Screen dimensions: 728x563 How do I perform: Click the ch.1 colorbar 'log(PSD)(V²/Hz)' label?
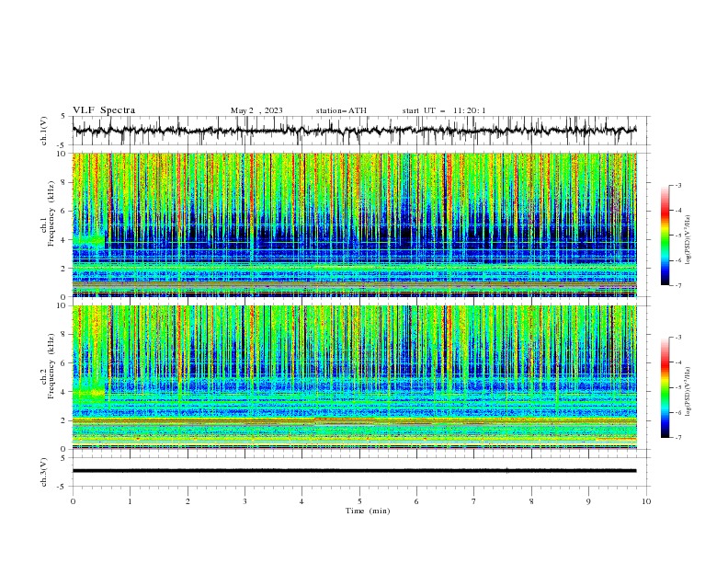coord(688,239)
